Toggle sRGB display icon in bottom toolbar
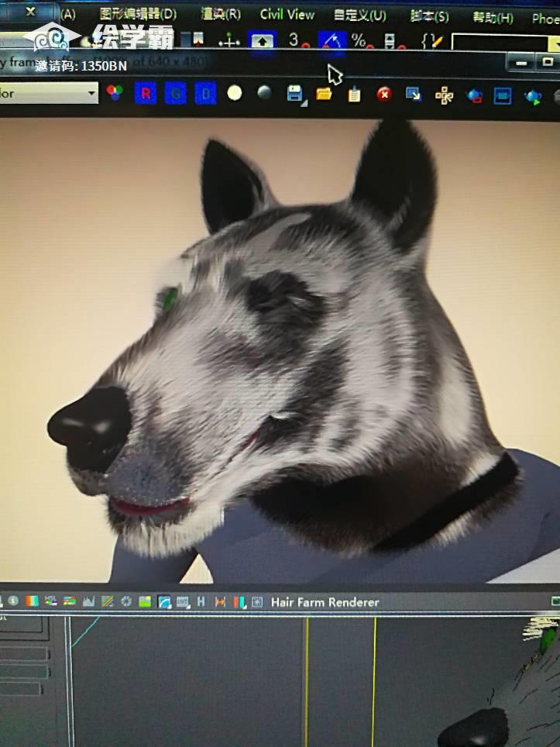Viewport: 560px width, 747px height. 164,602
